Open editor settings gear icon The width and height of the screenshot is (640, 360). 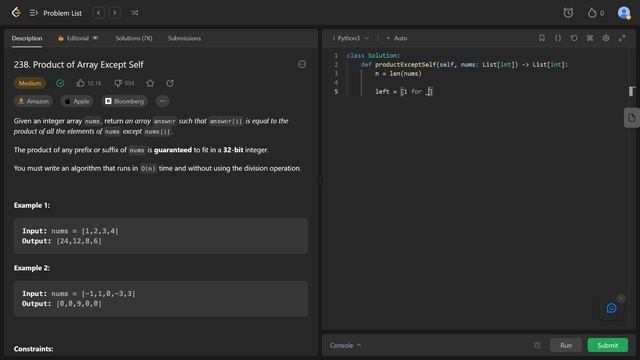tap(606, 38)
